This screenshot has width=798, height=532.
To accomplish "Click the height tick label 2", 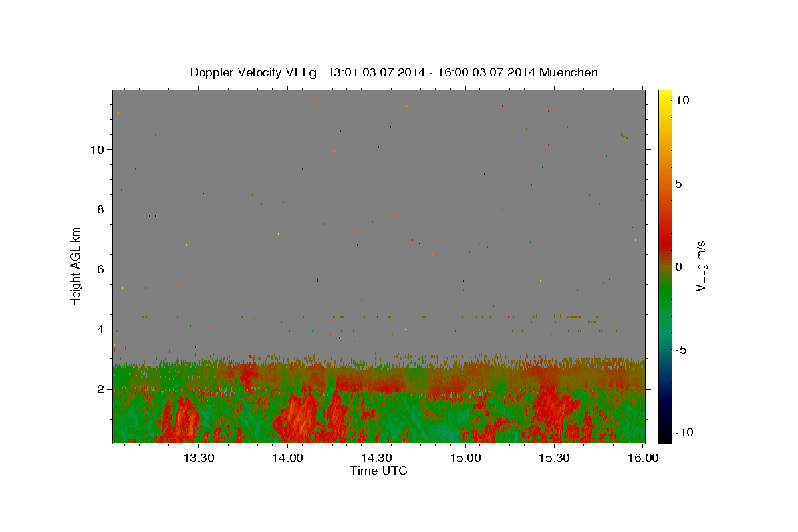I will pyautogui.click(x=102, y=388).
